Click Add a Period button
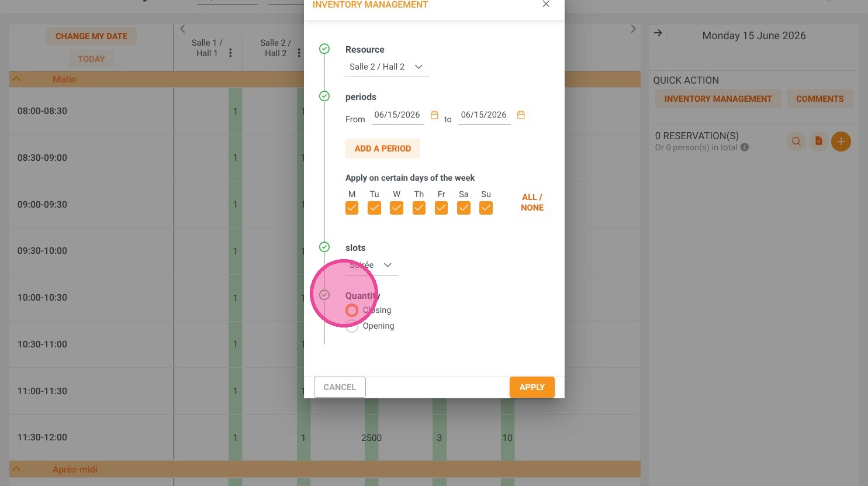Image resolution: width=868 pixels, height=486 pixels. (383, 149)
